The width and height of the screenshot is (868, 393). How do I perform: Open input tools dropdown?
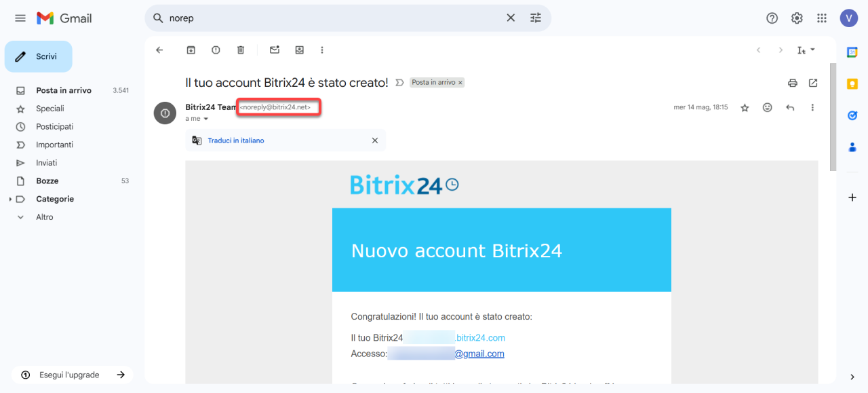pos(806,50)
